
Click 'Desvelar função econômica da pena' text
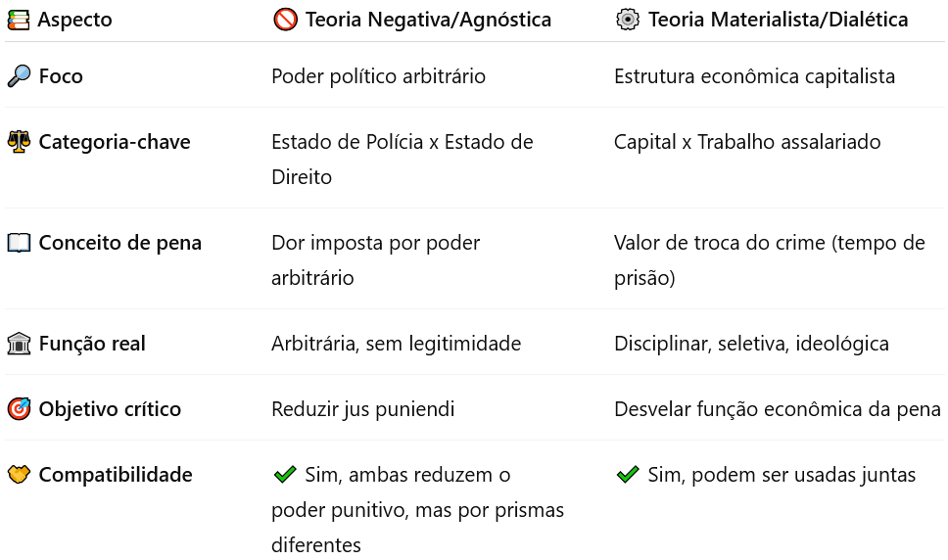click(x=778, y=409)
